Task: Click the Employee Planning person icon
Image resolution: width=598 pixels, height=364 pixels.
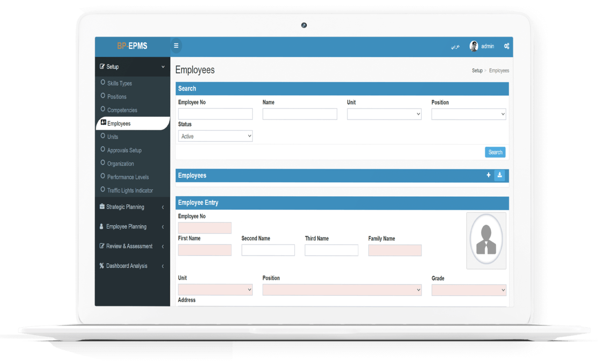Action: 101,226
